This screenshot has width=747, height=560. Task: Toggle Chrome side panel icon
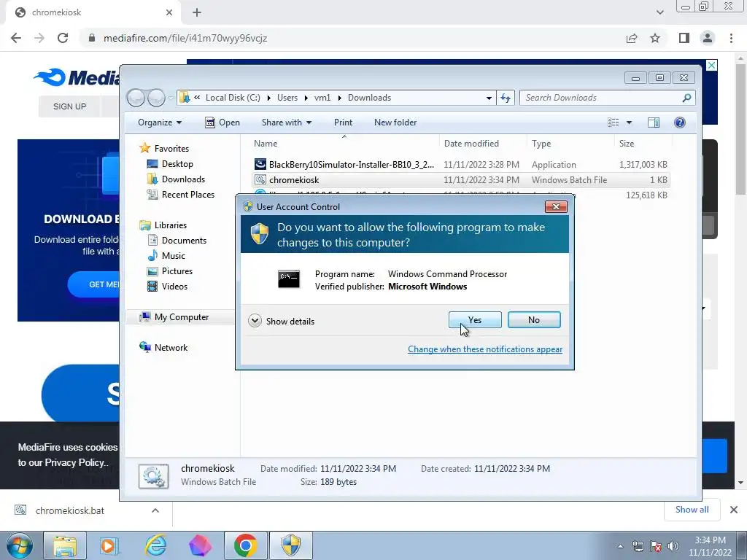684,38
